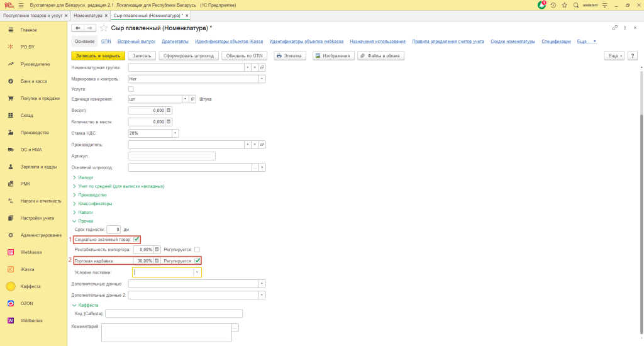Screen dimensions: 644x346
Task: Open the main hamburger menu
Action: [21, 5]
